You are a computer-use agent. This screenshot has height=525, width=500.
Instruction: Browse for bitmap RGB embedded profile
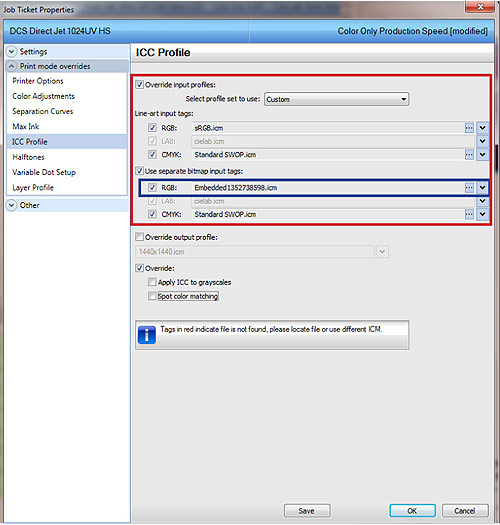tap(469, 188)
